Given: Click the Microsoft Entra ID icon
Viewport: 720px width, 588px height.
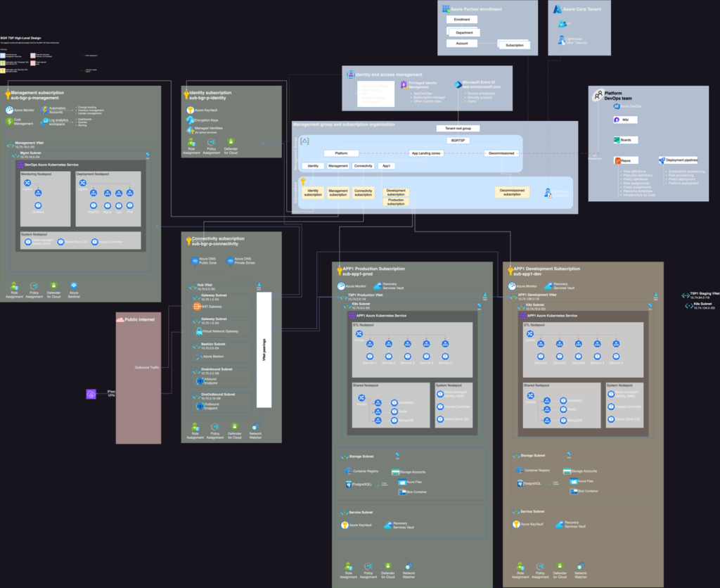Looking at the screenshot, I should click(457, 84).
